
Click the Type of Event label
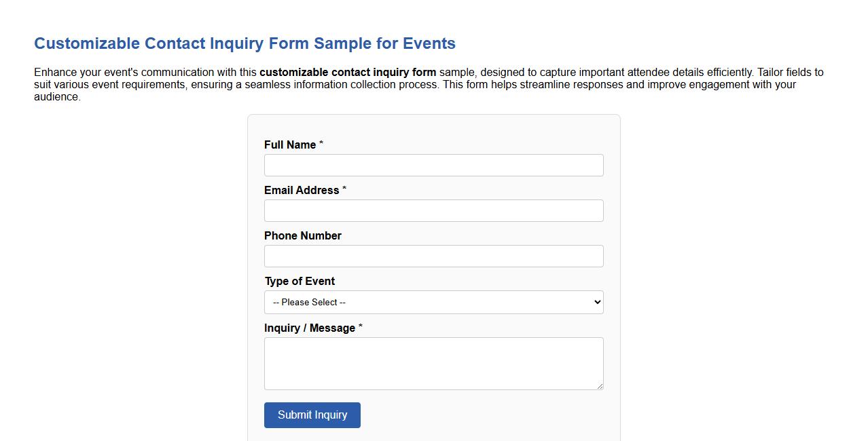click(299, 281)
